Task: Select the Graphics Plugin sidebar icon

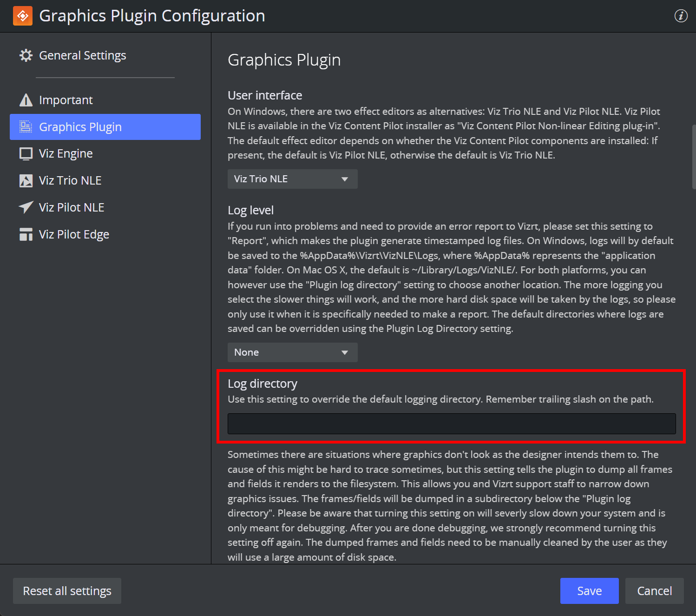Action: tap(26, 126)
